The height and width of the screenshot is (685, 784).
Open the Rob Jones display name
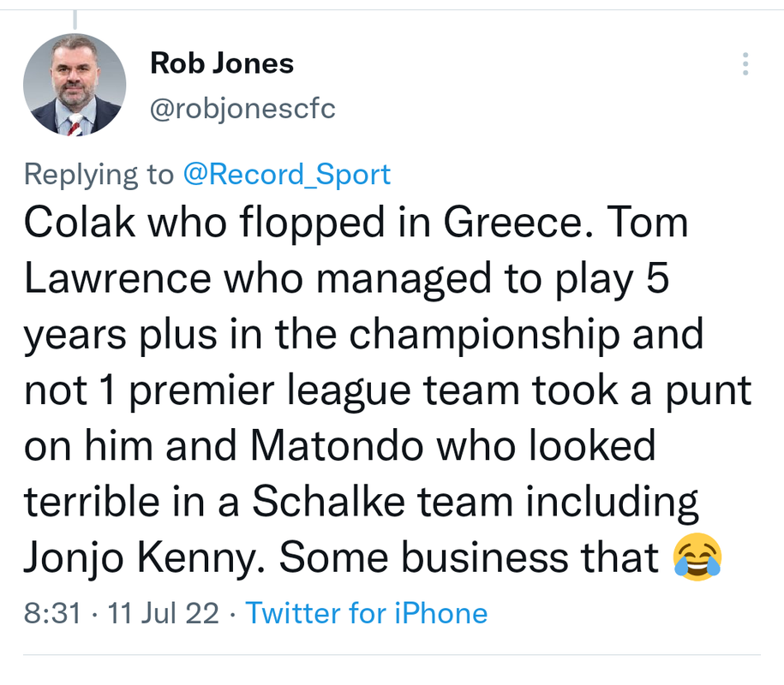[222, 63]
